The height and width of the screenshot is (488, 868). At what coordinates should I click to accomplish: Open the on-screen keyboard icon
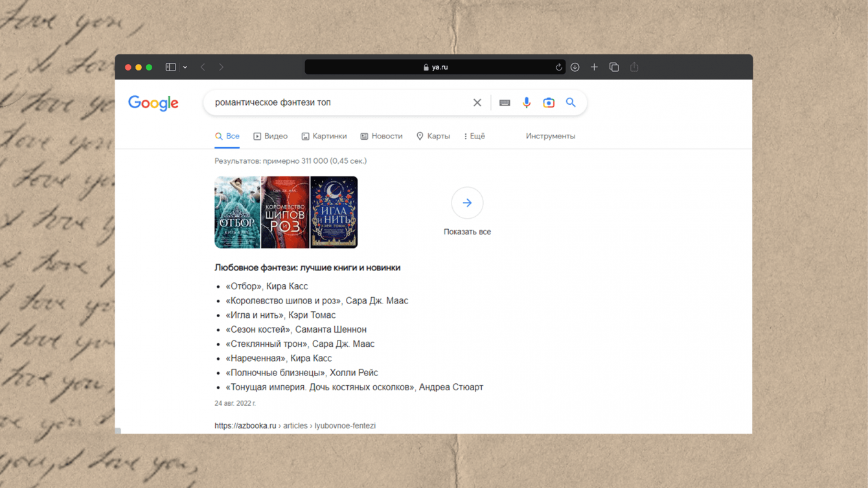(505, 103)
